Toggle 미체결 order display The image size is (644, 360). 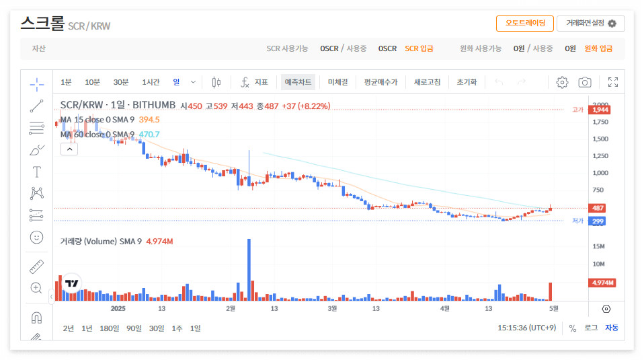pyautogui.click(x=337, y=82)
